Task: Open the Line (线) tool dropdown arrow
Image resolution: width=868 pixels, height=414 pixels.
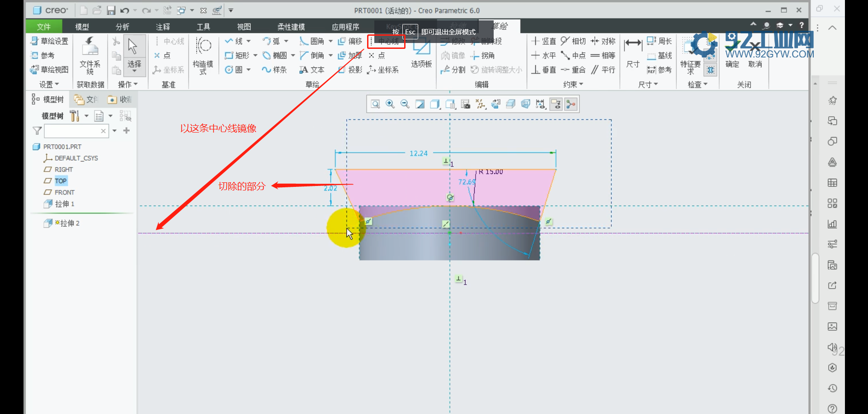Action: [249, 41]
